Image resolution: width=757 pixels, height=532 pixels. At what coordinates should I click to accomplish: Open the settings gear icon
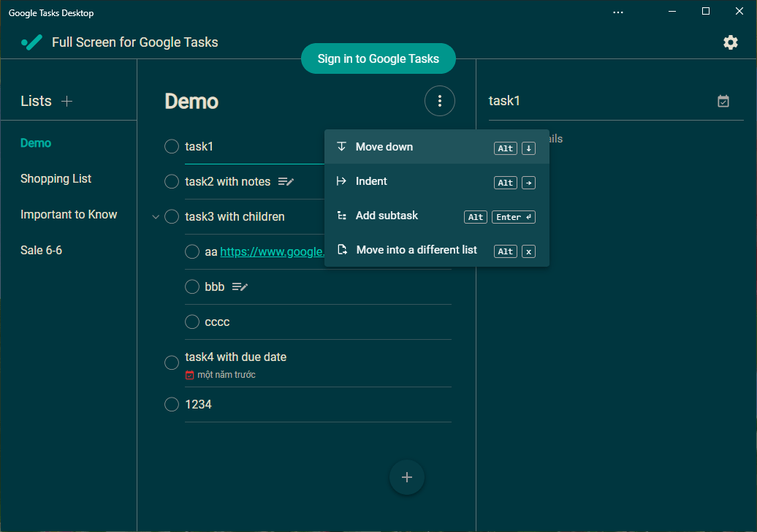(x=731, y=42)
